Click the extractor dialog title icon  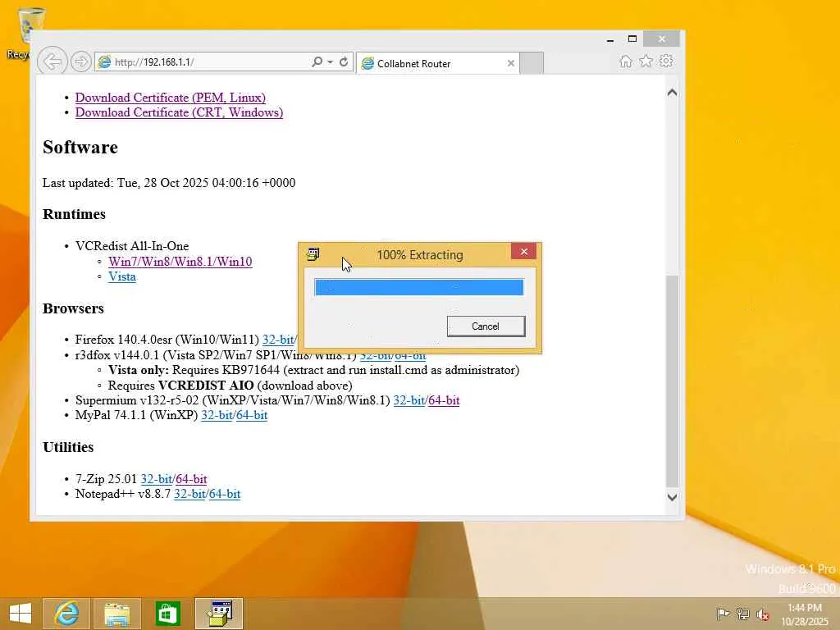tap(313, 254)
